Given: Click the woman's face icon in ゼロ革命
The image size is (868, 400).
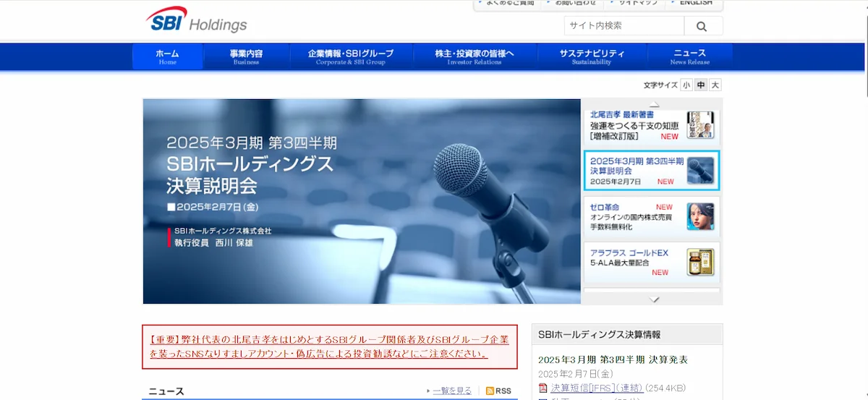Looking at the screenshot, I should [x=699, y=216].
